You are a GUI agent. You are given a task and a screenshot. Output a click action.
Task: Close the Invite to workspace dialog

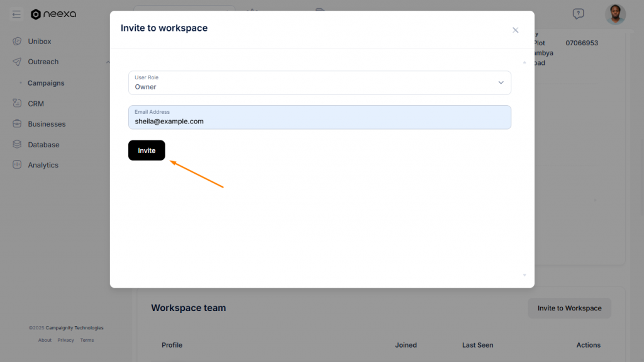(515, 30)
